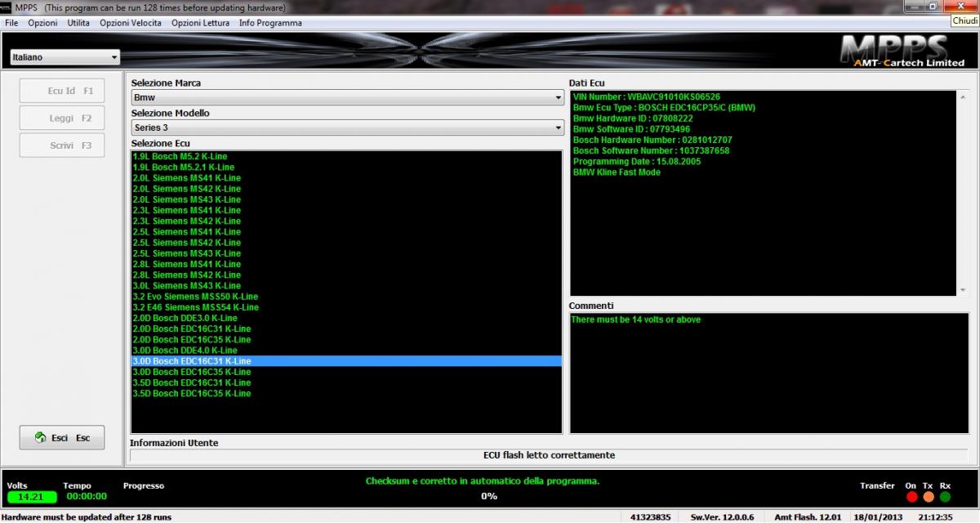The height and width of the screenshot is (523, 980).
Task: Select 2.3L Siemens MS42 K-Line
Action: click(x=346, y=221)
